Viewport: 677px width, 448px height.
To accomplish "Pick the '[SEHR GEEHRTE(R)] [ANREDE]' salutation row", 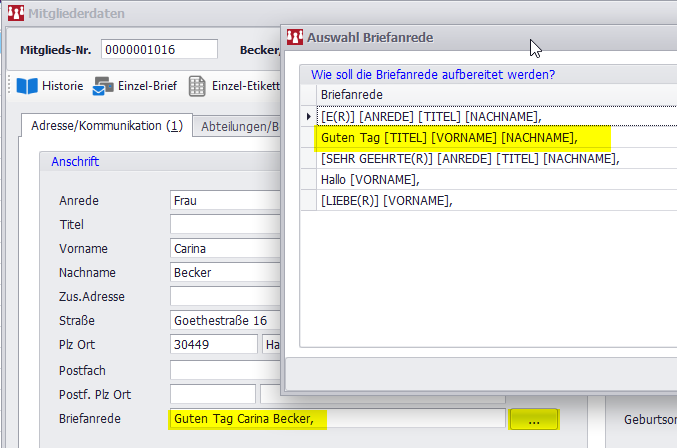I will [470, 158].
